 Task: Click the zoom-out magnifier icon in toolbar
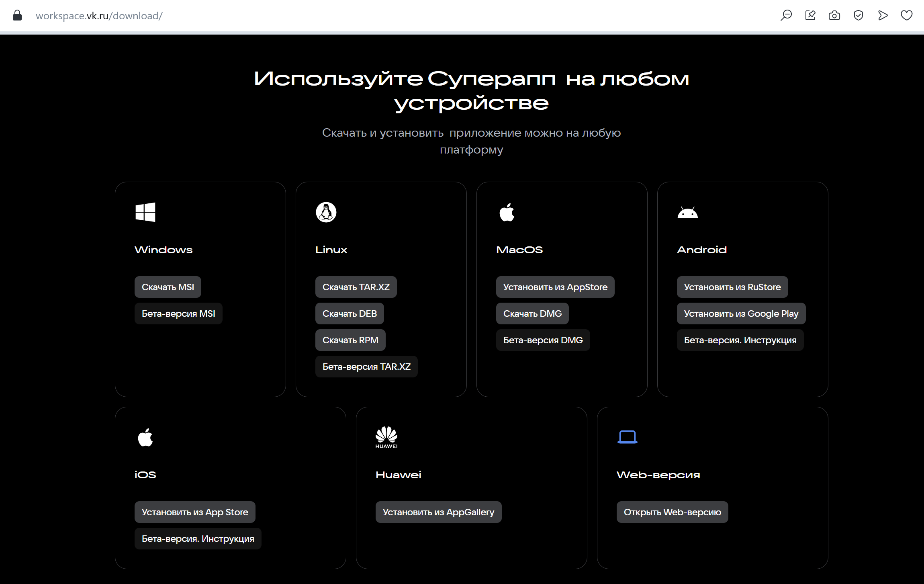(786, 16)
